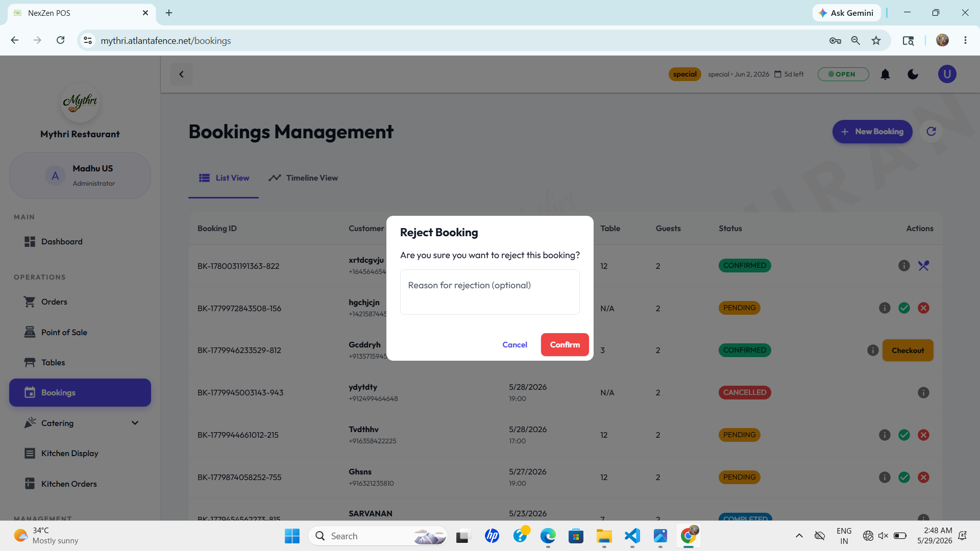Screen dimensions: 980x551
Task: Approve the Ghsns booking
Action: pos(904,478)
